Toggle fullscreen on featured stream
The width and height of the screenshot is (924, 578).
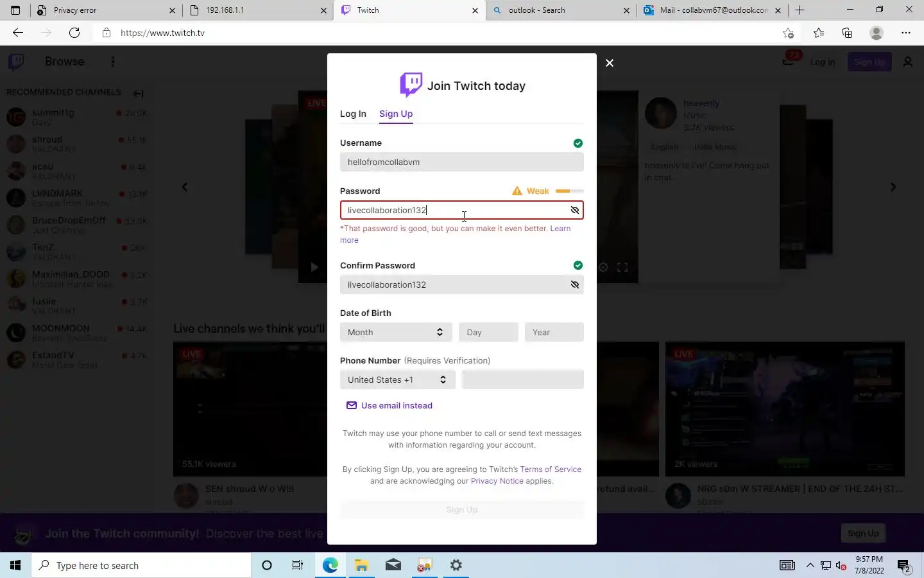622,267
